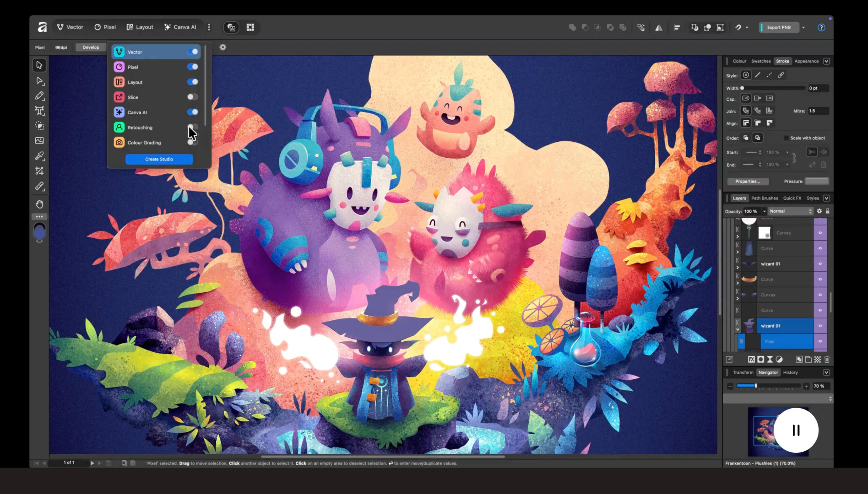Collapse the Layers panel with its chevron
Viewport: 868px width, 494px height.
tap(826, 198)
